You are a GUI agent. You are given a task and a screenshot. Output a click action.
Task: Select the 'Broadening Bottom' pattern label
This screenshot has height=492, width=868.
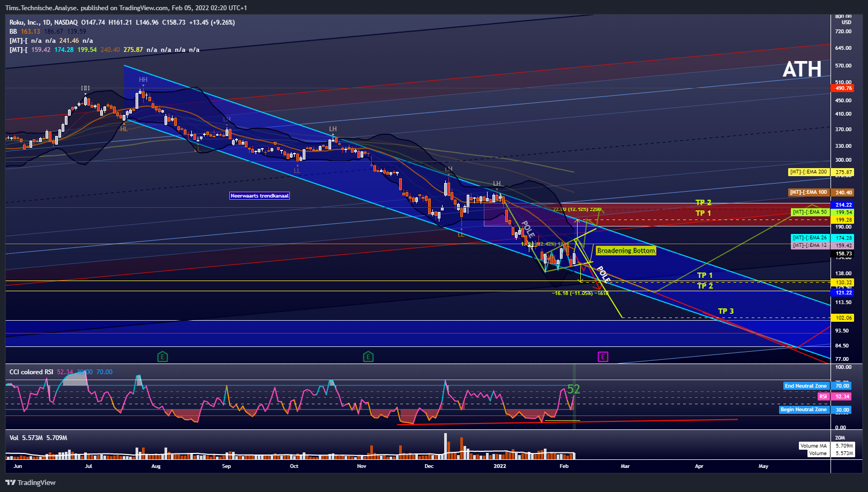pyautogui.click(x=626, y=251)
